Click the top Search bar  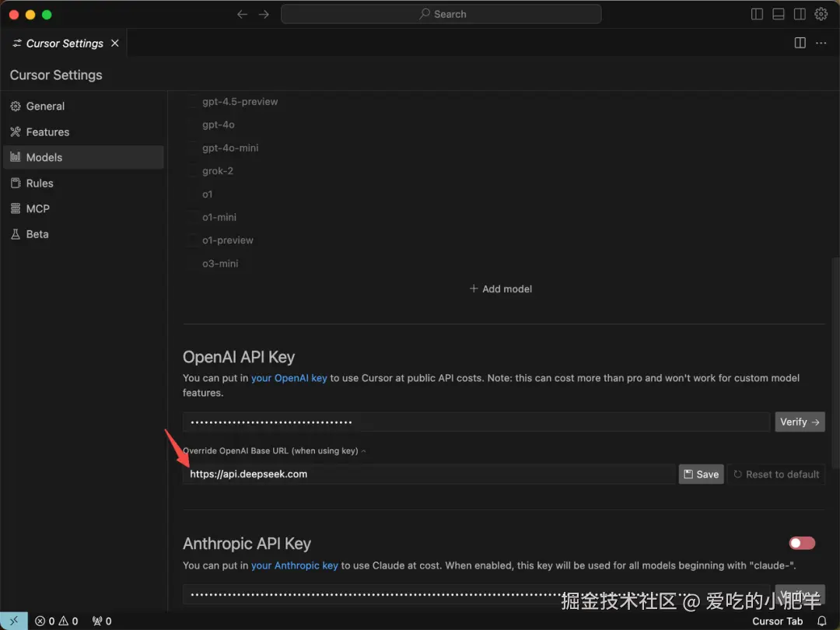pos(441,15)
